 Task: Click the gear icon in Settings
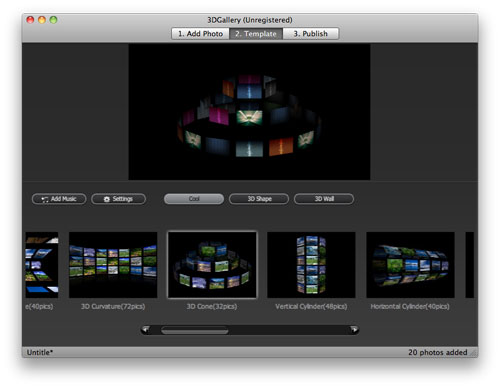(x=107, y=199)
